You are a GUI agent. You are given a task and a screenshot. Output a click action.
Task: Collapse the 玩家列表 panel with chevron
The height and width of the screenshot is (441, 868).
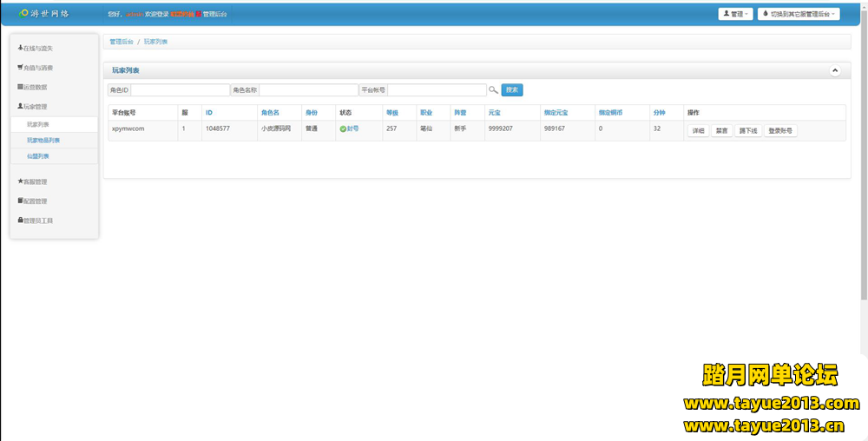(835, 70)
